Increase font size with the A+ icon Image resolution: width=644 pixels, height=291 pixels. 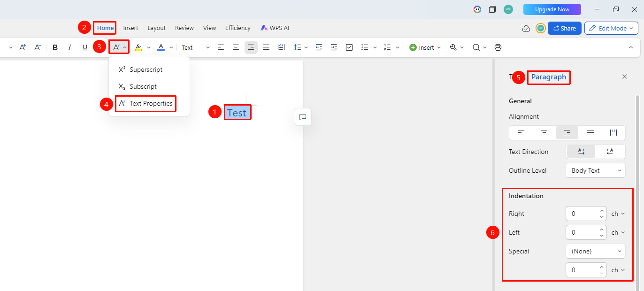click(x=23, y=47)
